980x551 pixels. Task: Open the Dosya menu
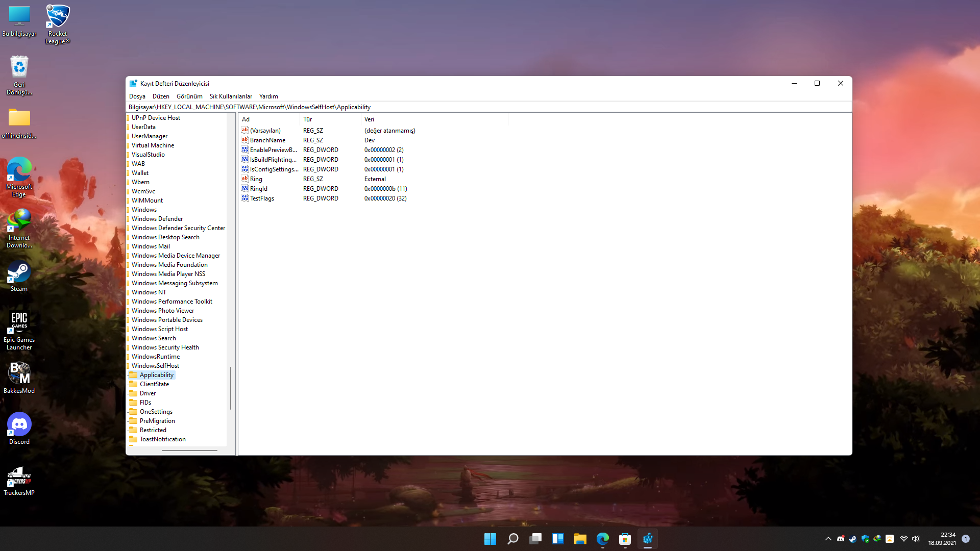point(137,96)
